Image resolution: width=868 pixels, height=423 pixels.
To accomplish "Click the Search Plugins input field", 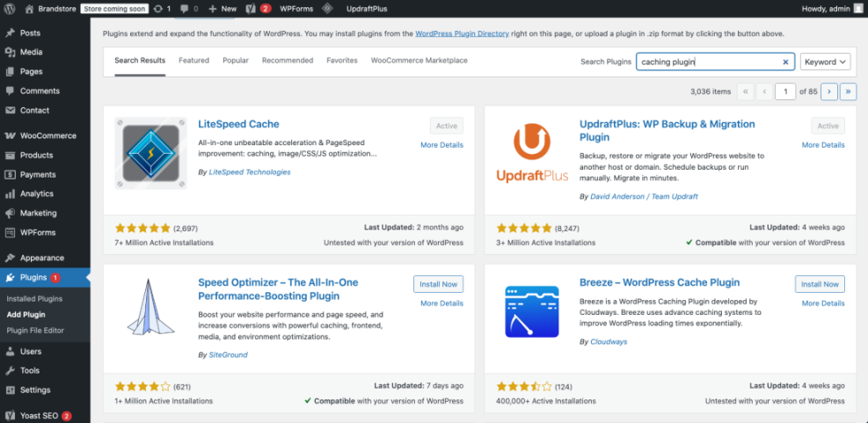I will tap(715, 62).
